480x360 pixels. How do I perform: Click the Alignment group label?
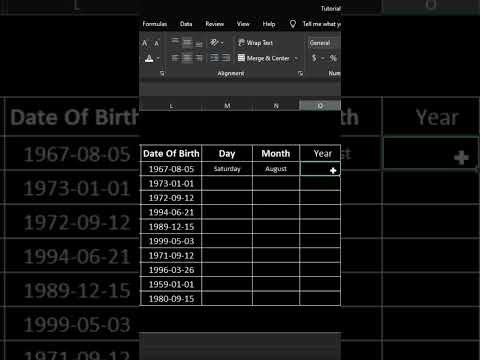point(231,73)
